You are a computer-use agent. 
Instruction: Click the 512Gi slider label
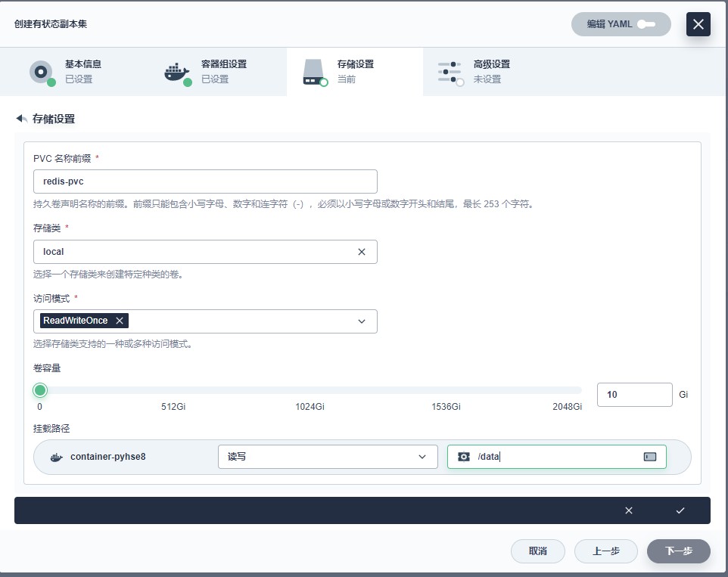173,407
